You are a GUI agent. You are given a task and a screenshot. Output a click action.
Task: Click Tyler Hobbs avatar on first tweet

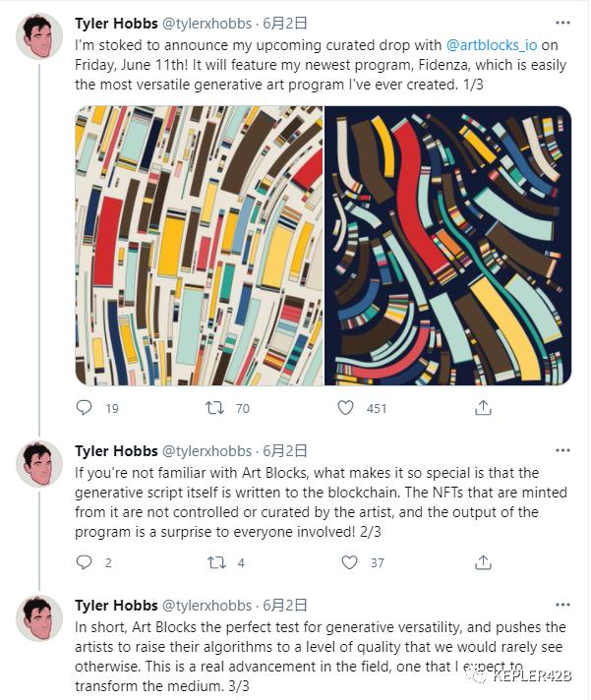(39, 36)
